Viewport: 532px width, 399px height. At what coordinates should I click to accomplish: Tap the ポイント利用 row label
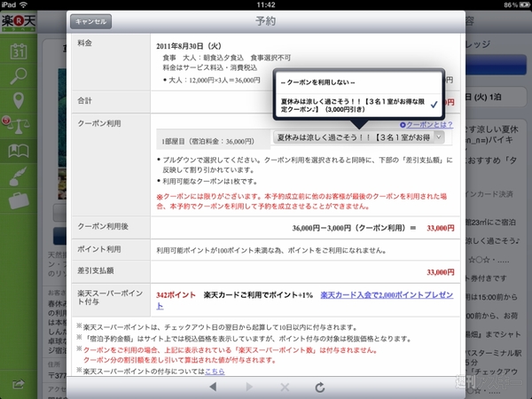pyautogui.click(x=98, y=249)
